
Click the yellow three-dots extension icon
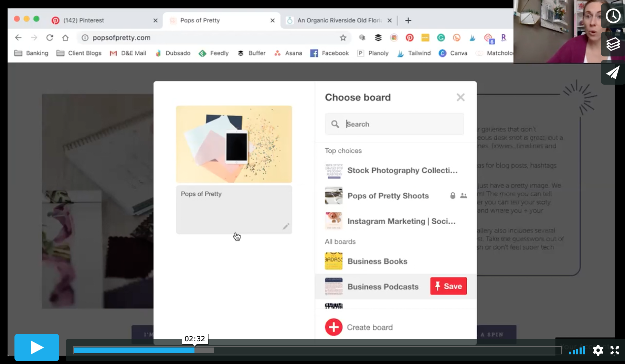coord(425,38)
